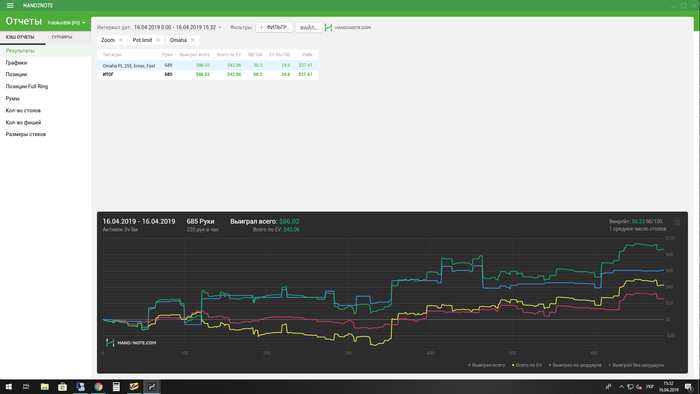Remove the Zoom filter chip
The image size is (700, 394).
(121, 40)
